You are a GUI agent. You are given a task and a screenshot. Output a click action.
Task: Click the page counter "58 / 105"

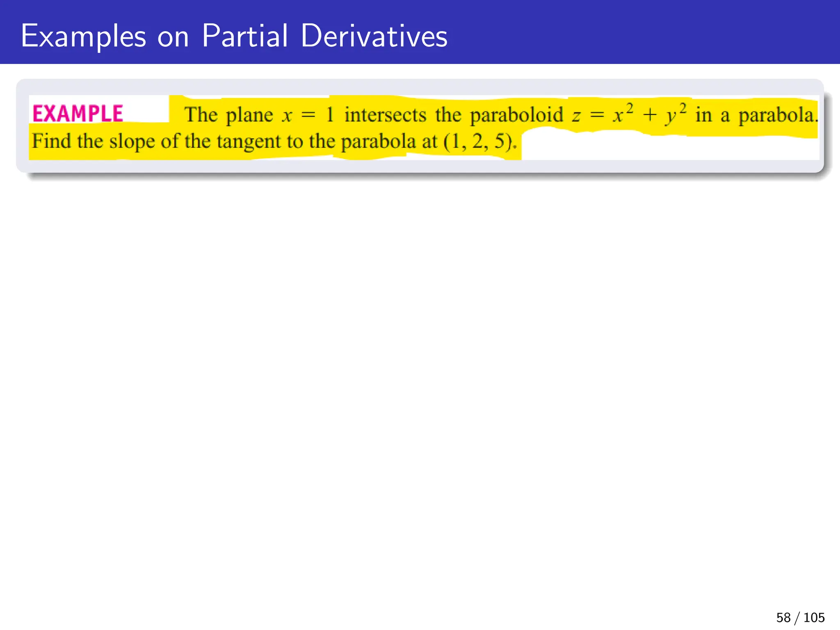pos(800,617)
